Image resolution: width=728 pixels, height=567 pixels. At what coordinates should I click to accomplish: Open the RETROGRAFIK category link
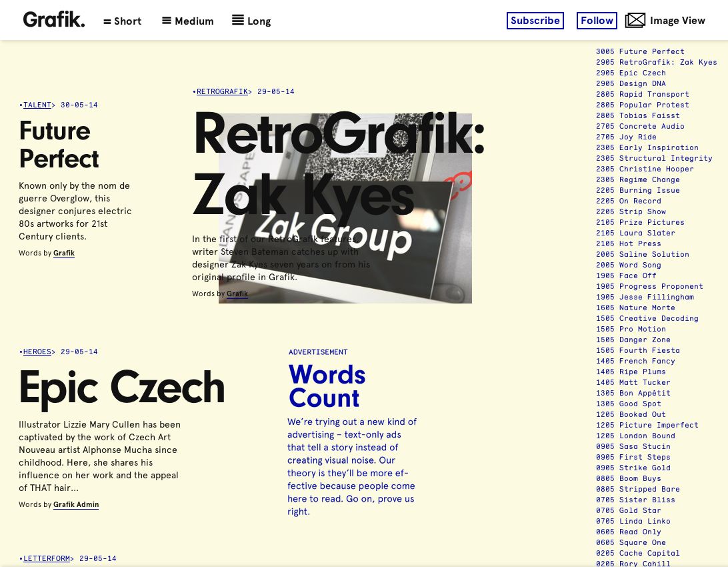(x=222, y=91)
